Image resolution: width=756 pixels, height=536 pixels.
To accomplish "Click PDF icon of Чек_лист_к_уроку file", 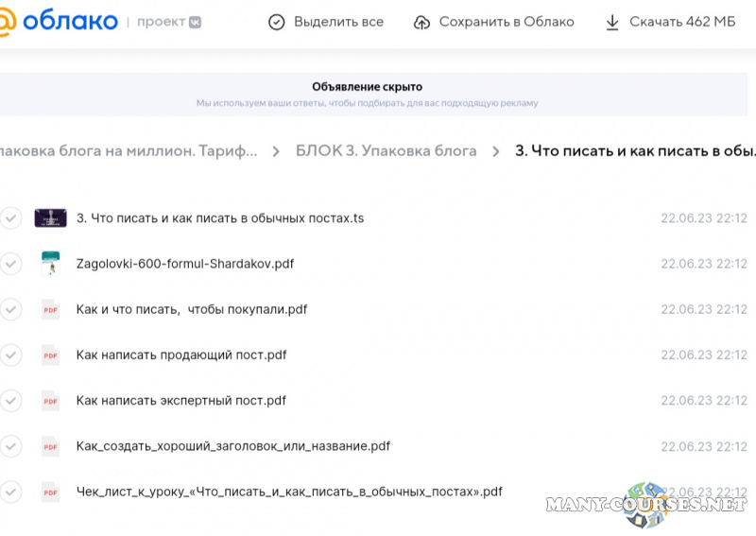I will (50, 492).
